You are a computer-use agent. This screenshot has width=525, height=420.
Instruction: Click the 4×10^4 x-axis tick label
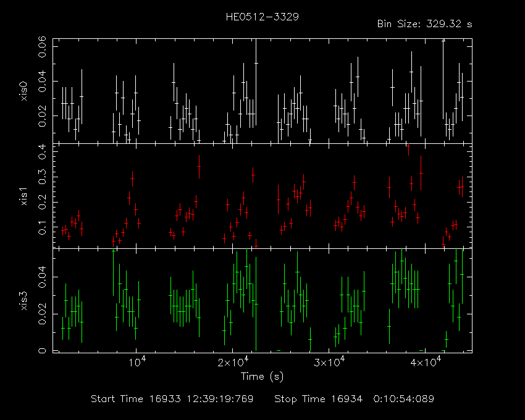point(426,362)
